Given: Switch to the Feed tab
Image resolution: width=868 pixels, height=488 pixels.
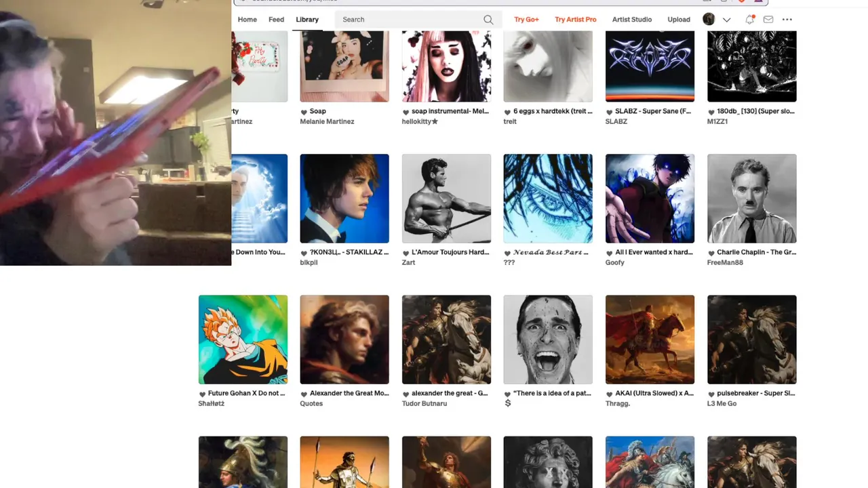Looking at the screenshot, I should pyautogui.click(x=276, y=20).
